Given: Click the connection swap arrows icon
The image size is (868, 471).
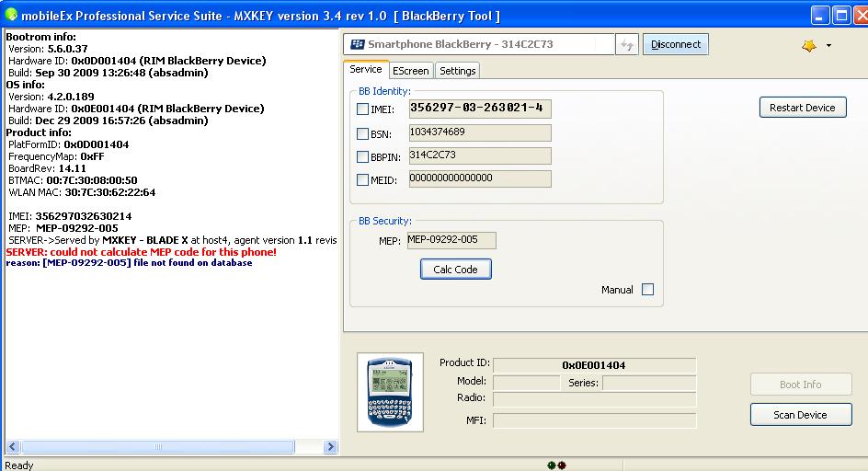Looking at the screenshot, I should (627, 45).
